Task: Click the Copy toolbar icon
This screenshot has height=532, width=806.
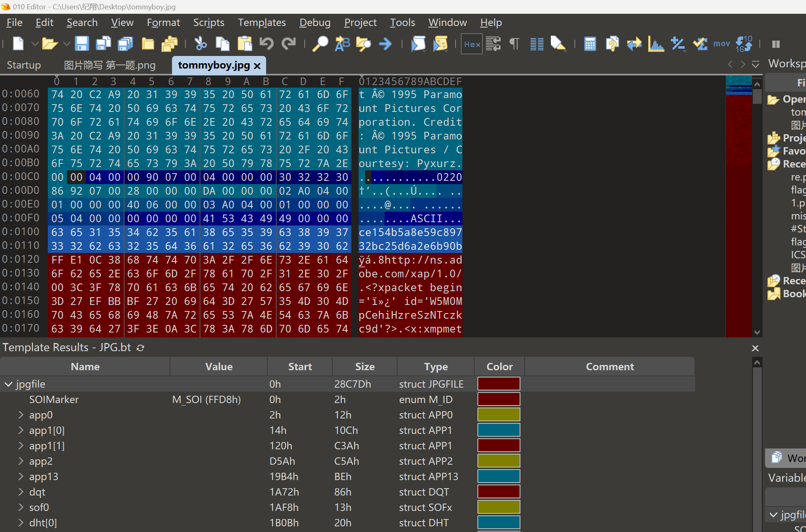Action: (222, 43)
